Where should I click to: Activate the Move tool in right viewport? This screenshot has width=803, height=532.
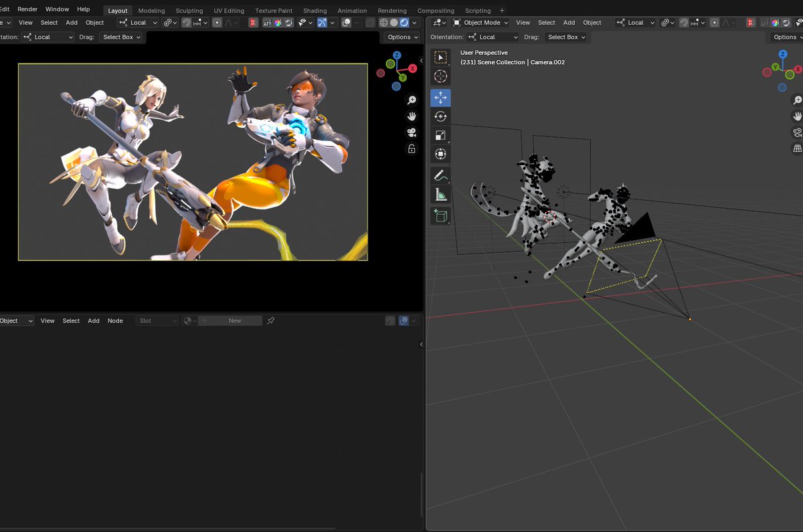440,98
